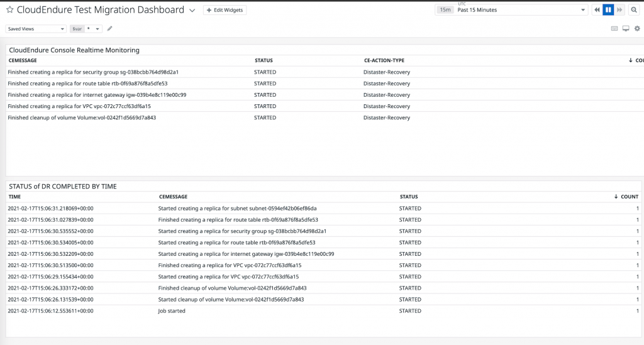Step back in time with rewind icon

click(597, 10)
